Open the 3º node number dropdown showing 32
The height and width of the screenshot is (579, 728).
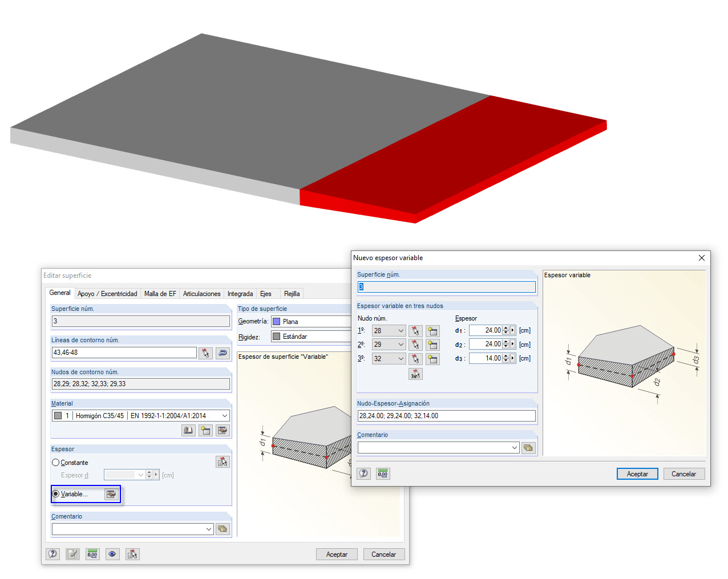click(x=389, y=359)
